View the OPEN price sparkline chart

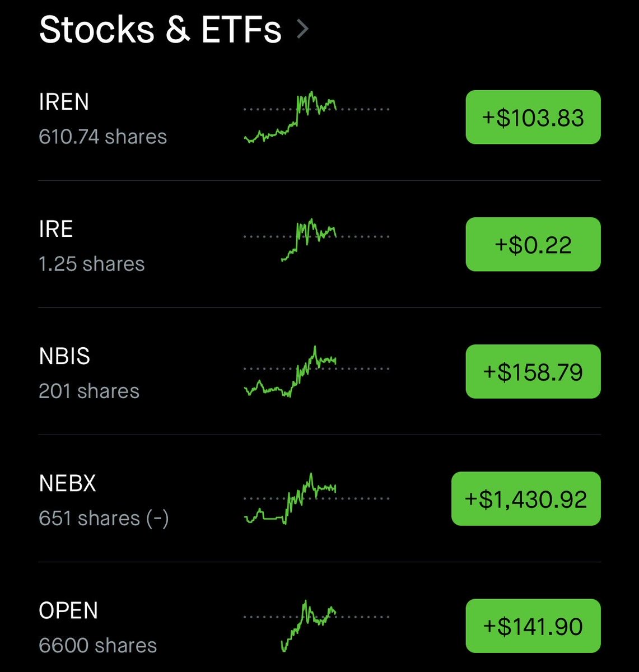point(316,624)
